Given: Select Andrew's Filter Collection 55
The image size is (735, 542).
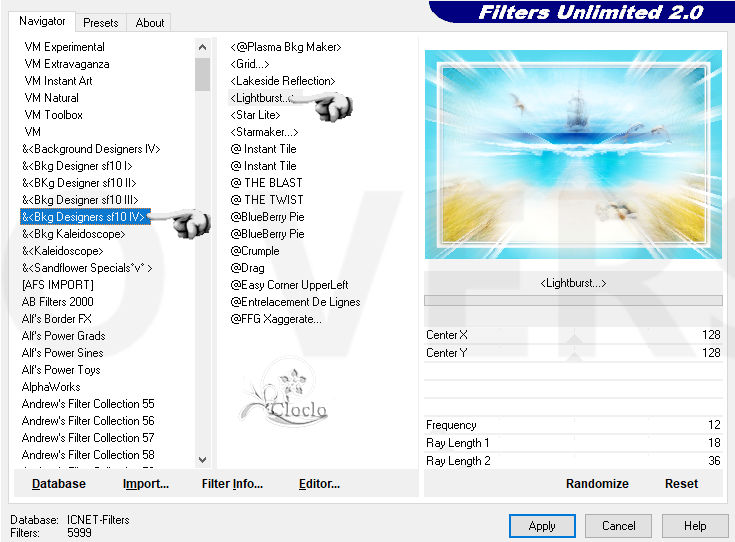Looking at the screenshot, I should pyautogui.click(x=88, y=404).
